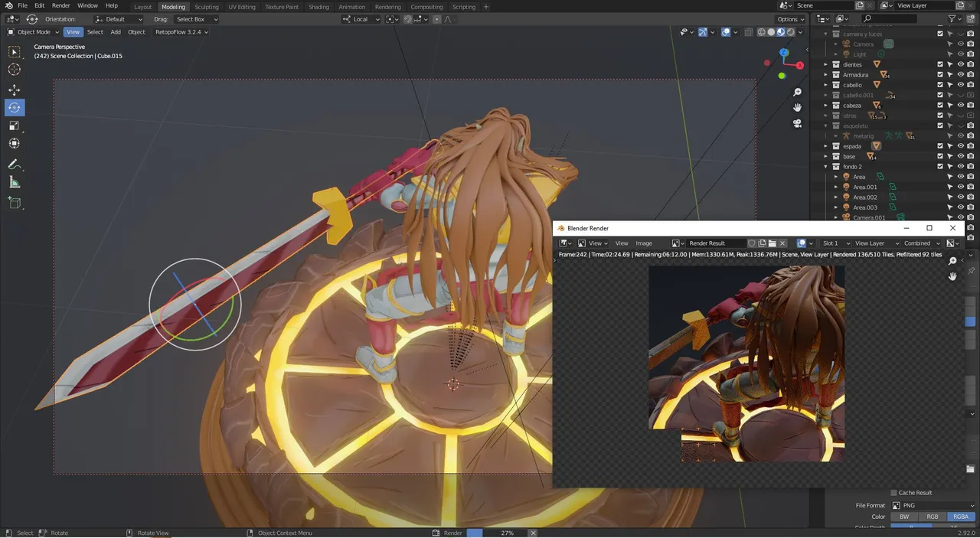This screenshot has width=980, height=538.
Task: Click the viewport pan hand gizmo
Action: pyautogui.click(x=797, y=107)
